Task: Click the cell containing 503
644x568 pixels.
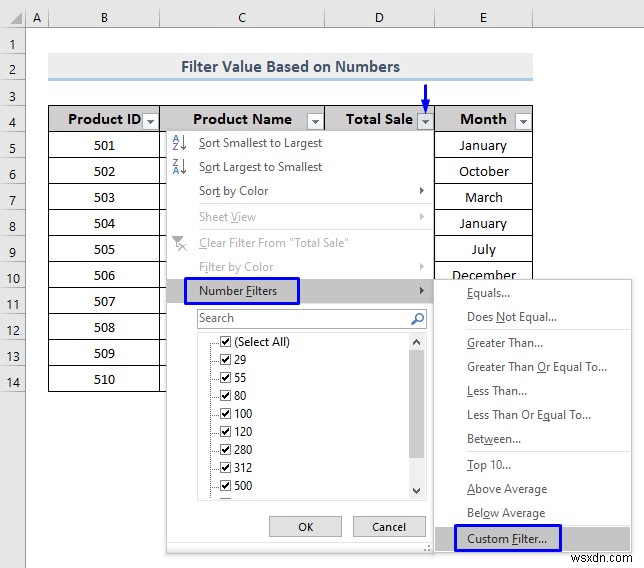Action: pyautogui.click(x=104, y=198)
